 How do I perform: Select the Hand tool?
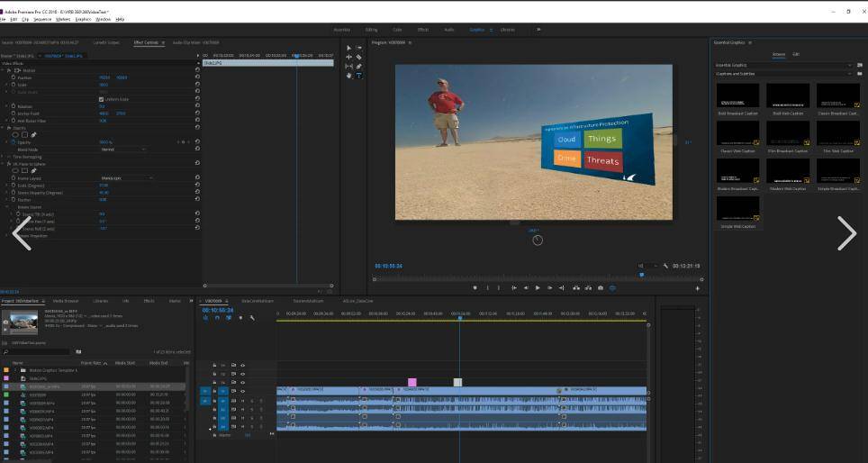coord(349,76)
